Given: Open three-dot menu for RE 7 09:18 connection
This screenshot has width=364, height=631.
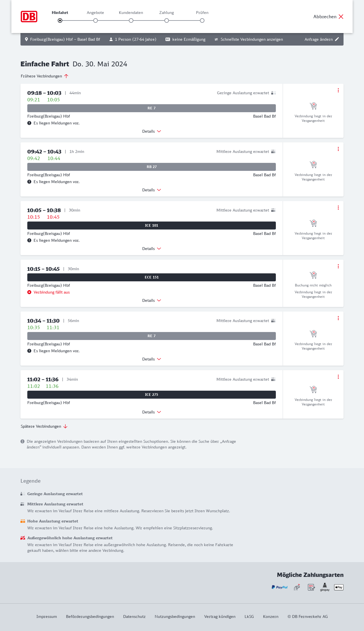Looking at the screenshot, I should [338, 90].
